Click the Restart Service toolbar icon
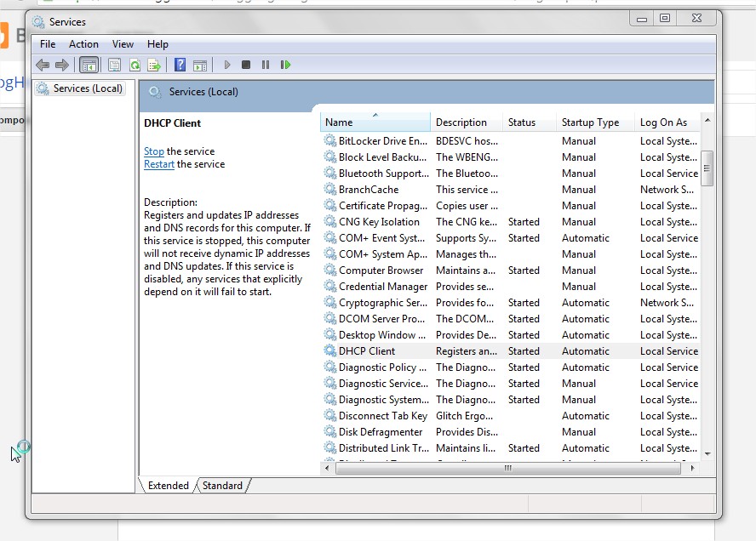This screenshot has width=756, height=541. [285, 65]
